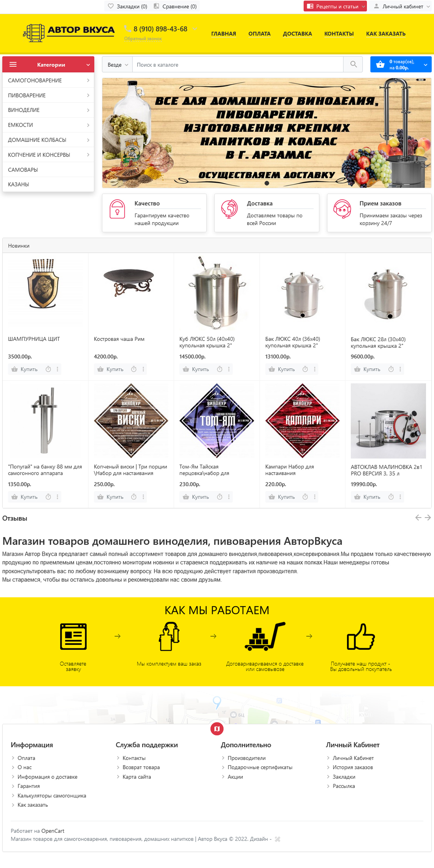Screen dimensions: 434x868
Task: Expand the Рецепты и статьи dropdown
Action: pyautogui.click(x=335, y=6)
